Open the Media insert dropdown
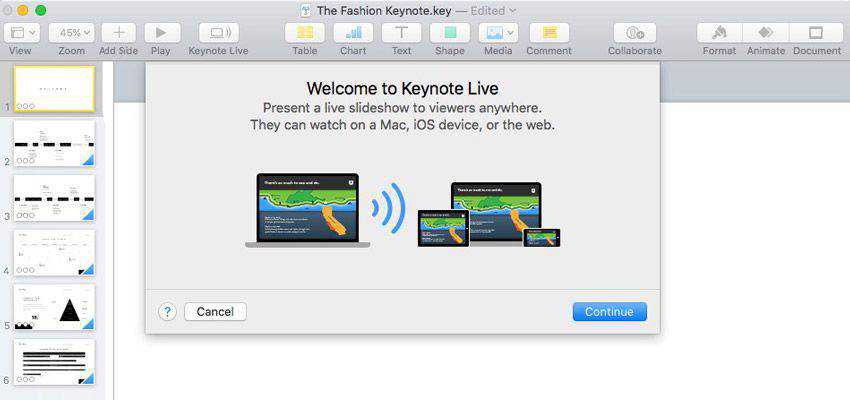Viewport: 850px width, 400px height. (498, 33)
